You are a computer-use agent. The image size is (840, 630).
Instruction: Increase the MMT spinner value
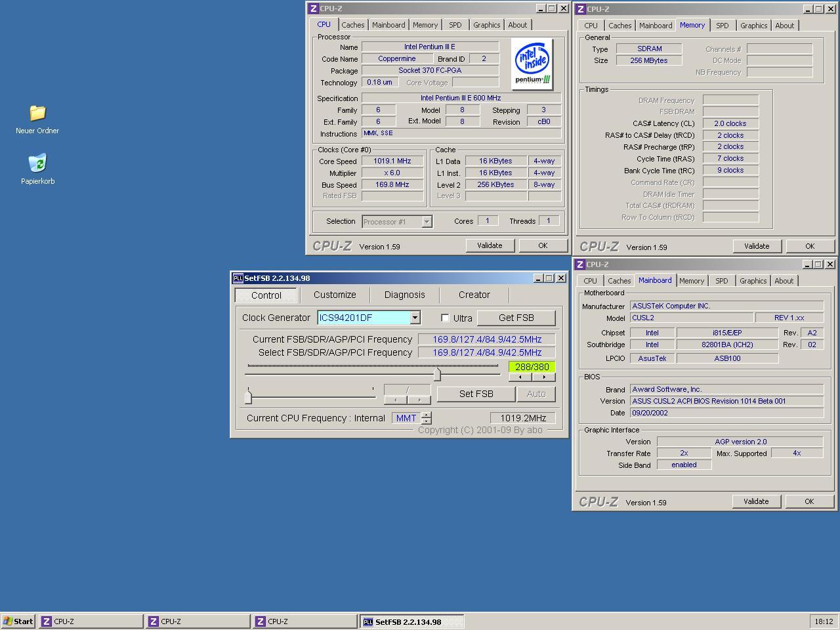click(x=427, y=415)
